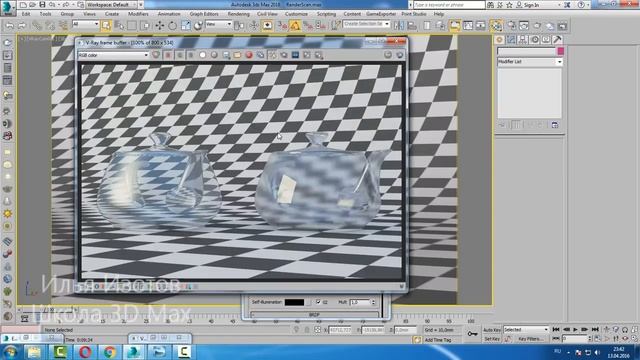This screenshot has width=640, height=360.
Task: Toggle the Angle Snap icon
Action: coord(295,26)
